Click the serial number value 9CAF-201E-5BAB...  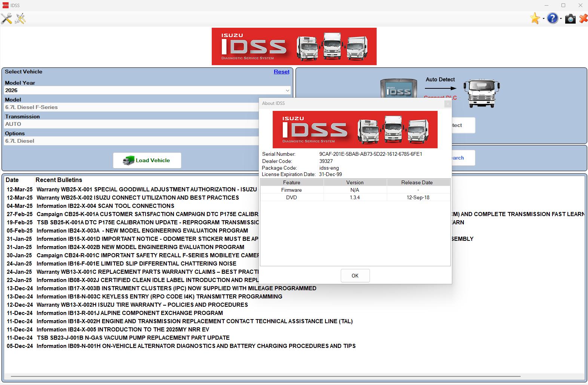(371, 154)
